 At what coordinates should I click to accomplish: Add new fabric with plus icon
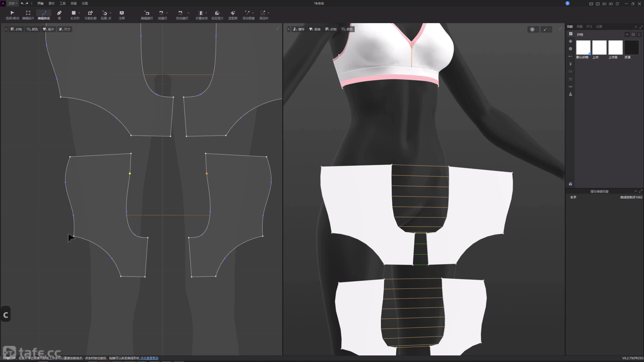[x=627, y=34]
